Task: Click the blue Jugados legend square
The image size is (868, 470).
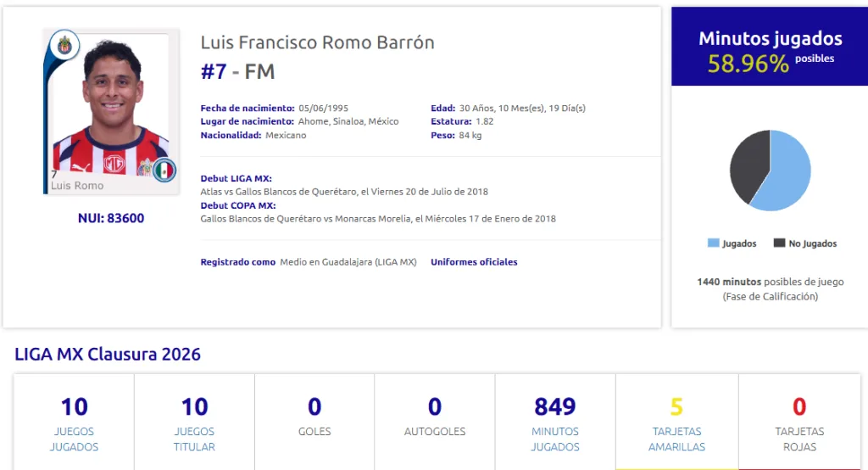Action: tap(713, 243)
